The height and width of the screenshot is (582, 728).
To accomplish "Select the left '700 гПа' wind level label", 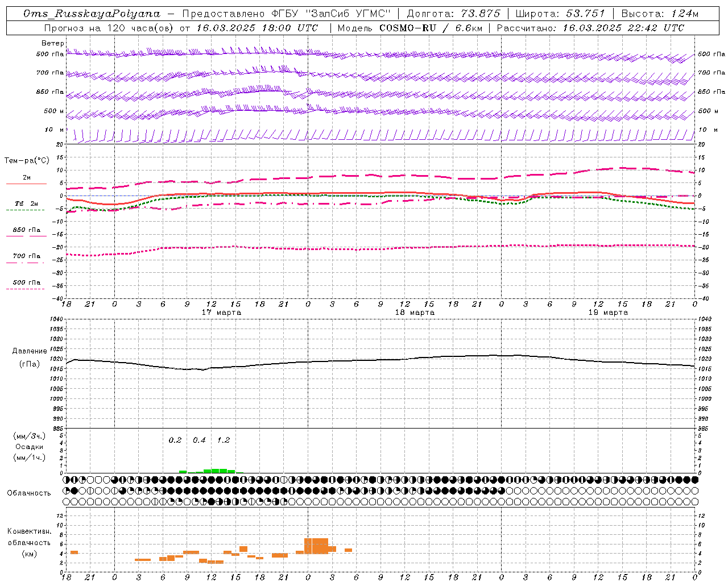I will [50, 73].
